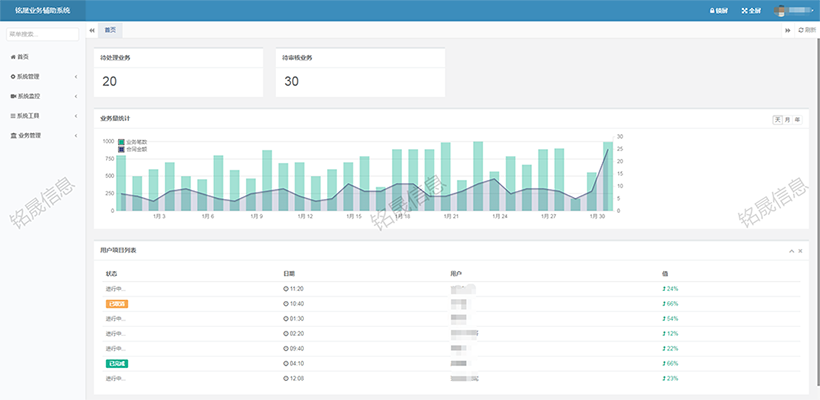Click the orange 已取消 status badge
The height and width of the screenshot is (400, 820).
pyautogui.click(x=117, y=304)
